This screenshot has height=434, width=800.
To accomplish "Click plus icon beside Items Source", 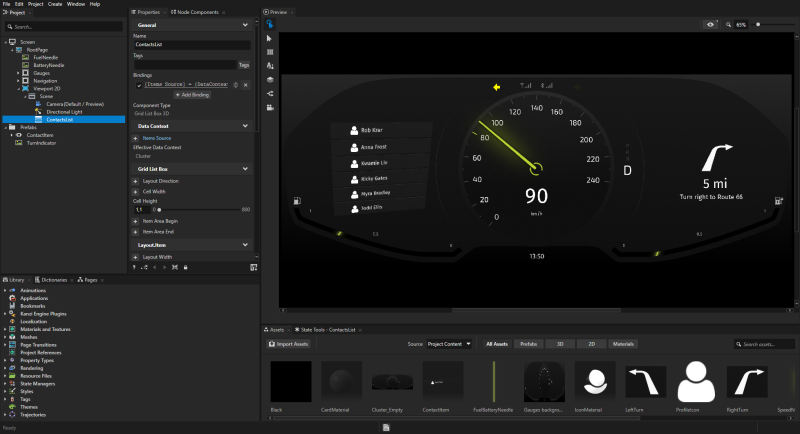I will click(x=136, y=138).
